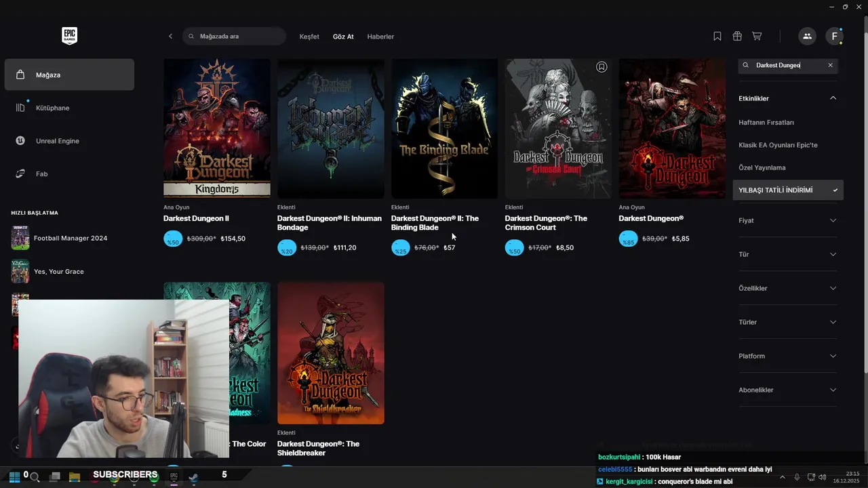Expand the Platform filter
Viewport: 868px width, 488px height.
[x=788, y=356]
